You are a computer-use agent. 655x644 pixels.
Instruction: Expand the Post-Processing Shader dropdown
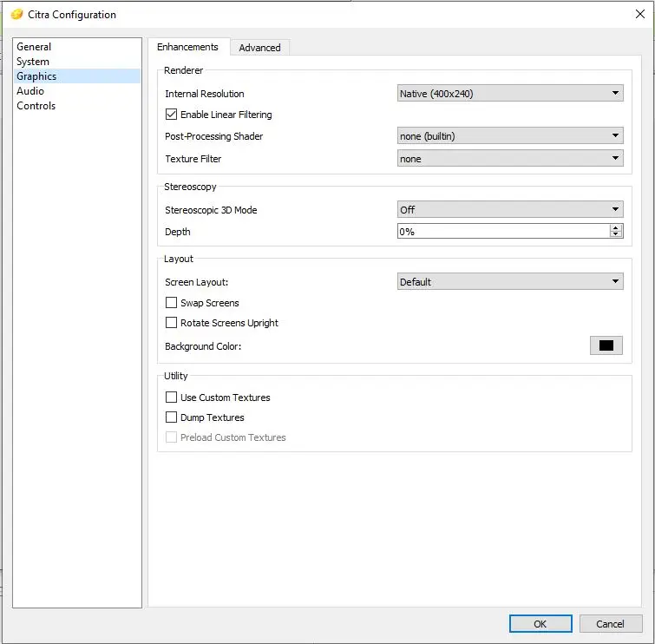(509, 136)
